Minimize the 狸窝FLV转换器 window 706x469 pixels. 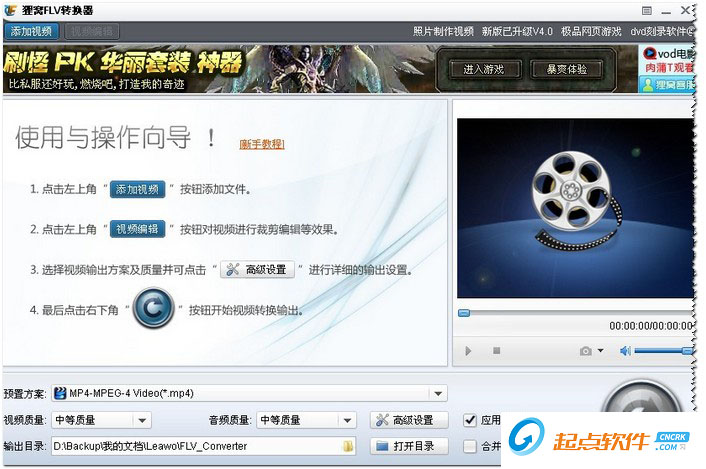pos(666,11)
